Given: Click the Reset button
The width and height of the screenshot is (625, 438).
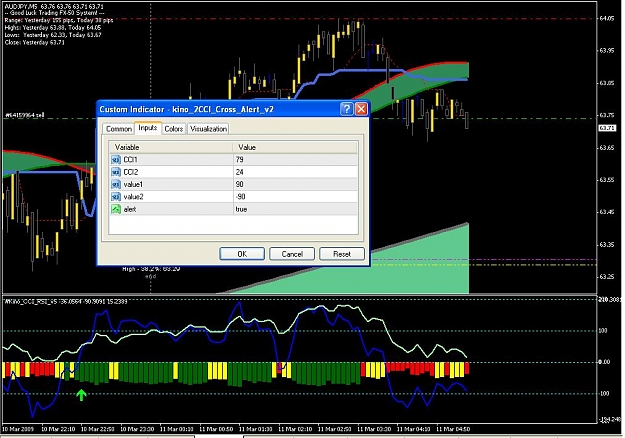Looking at the screenshot, I should click(342, 254).
